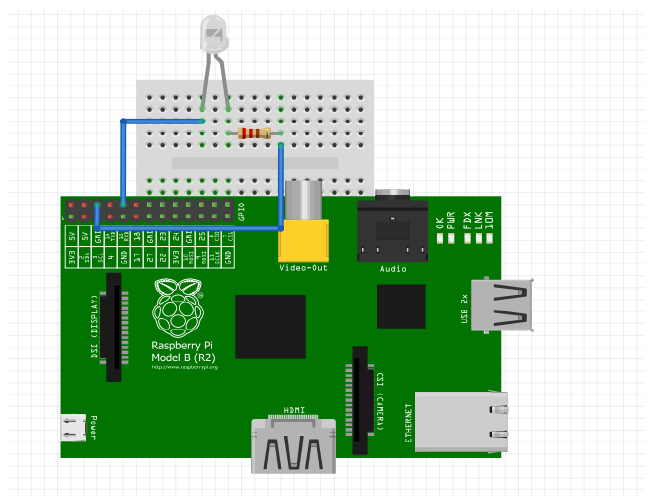Select the resistor on the breadboard

254,133
